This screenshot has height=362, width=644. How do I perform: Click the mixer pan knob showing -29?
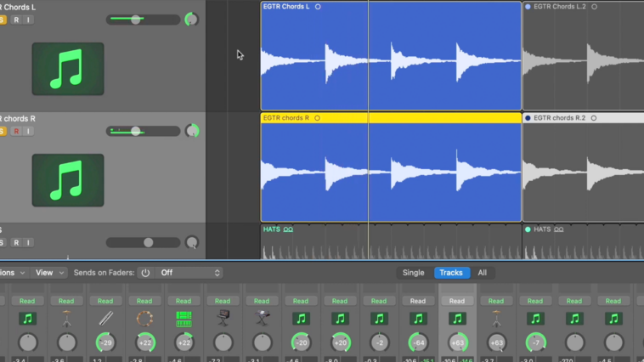pyautogui.click(x=106, y=342)
